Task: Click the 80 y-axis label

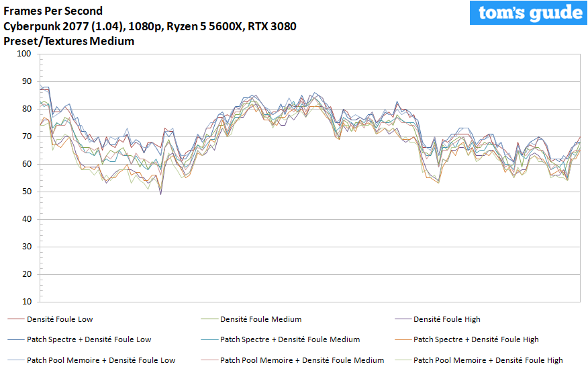Action: [x=27, y=109]
